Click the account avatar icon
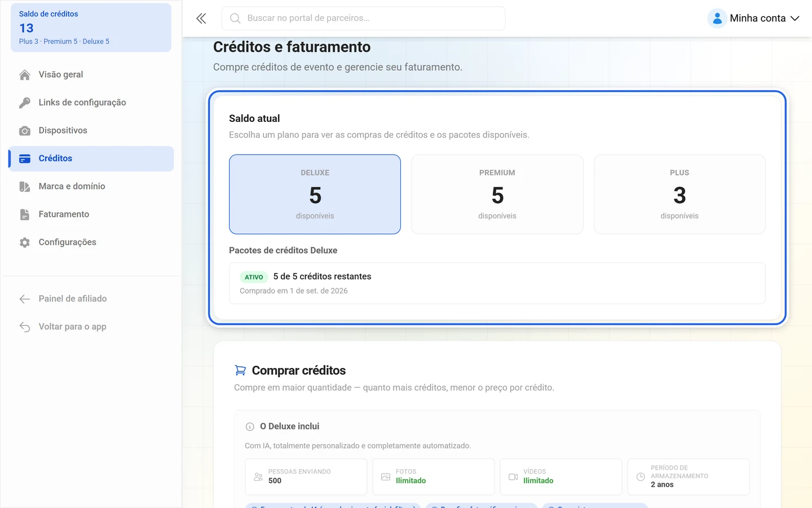This screenshot has height=508, width=812. [x=717, y=18]
